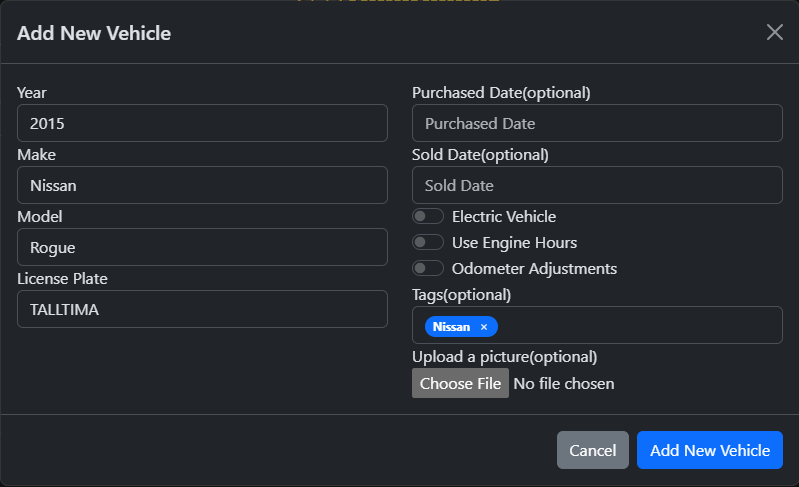Open the Purchased Date field
Viewport: 799px width, 487px height.
(597, 123)
